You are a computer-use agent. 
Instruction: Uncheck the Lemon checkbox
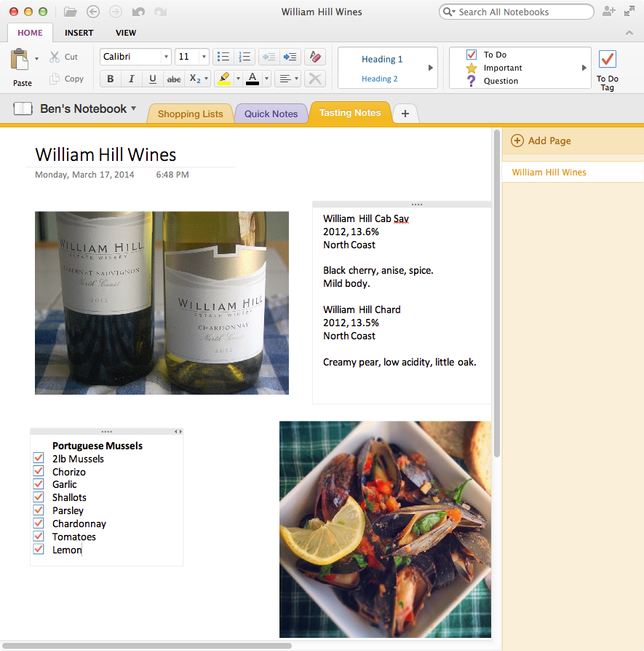[x=38, y=549]
